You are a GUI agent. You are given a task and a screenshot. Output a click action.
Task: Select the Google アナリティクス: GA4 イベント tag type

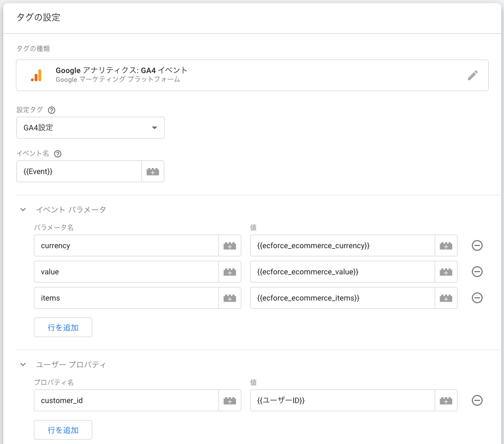click(x=252, y=75)
